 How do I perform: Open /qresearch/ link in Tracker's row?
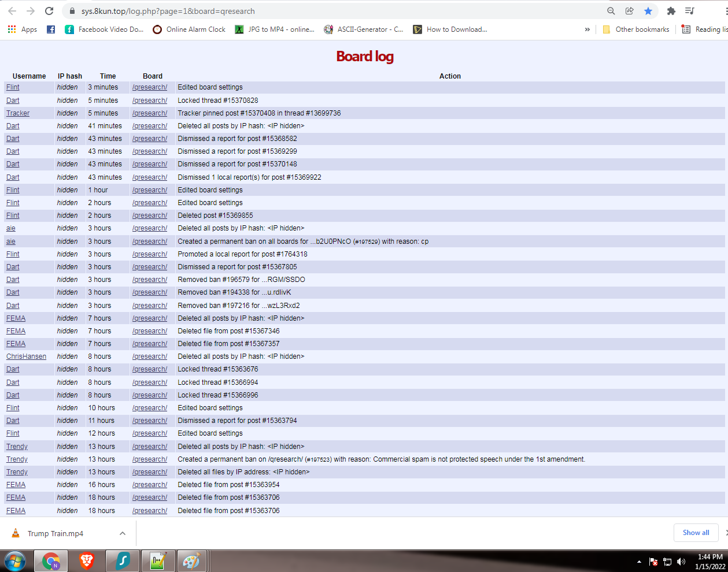tap(150, 113)
